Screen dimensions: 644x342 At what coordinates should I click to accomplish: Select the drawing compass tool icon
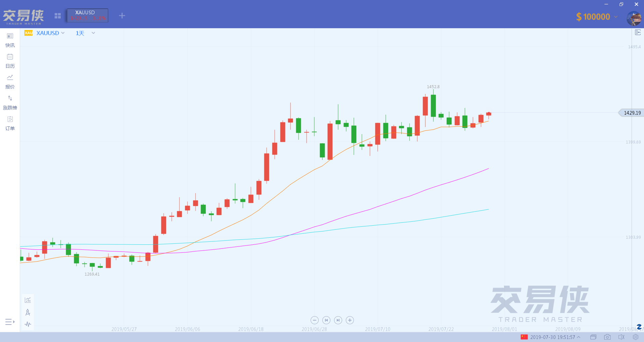point(28,312)
